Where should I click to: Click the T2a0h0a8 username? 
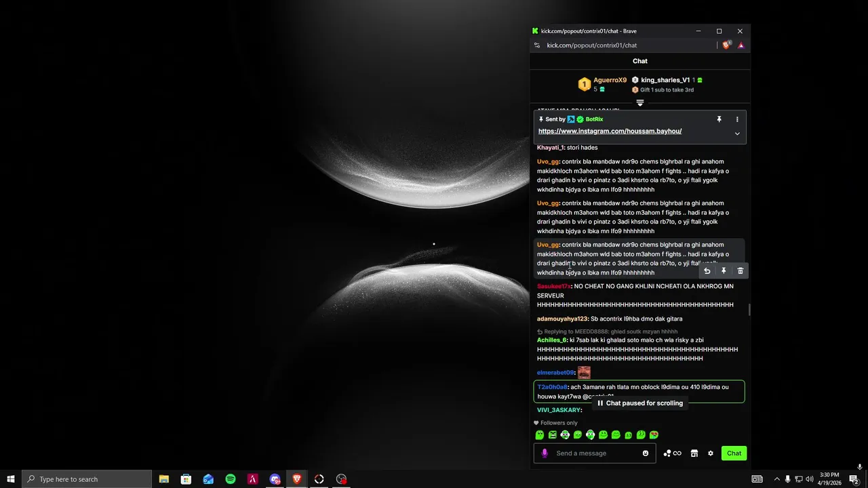[x=553, y=388]
